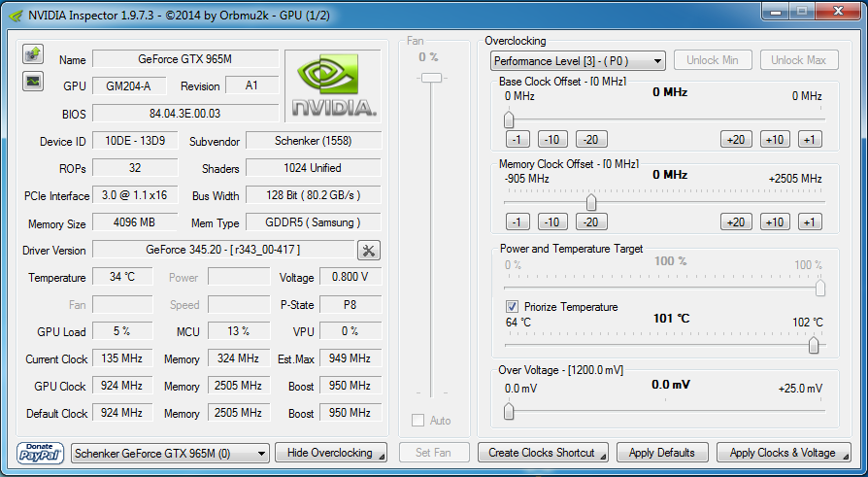Click the Shaders value 1024 Unified

pyautogui.click(x=314, y=168)
